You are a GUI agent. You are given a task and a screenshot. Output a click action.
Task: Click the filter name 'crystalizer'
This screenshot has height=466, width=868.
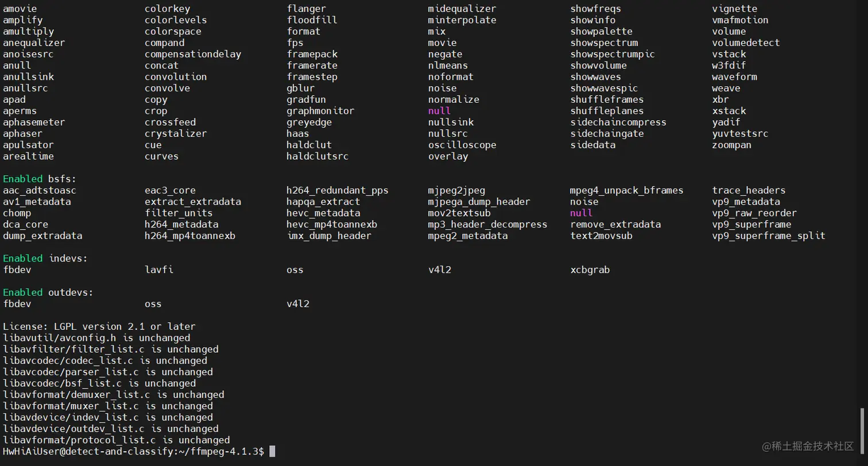pyautogui.click(x=176, y=133)
